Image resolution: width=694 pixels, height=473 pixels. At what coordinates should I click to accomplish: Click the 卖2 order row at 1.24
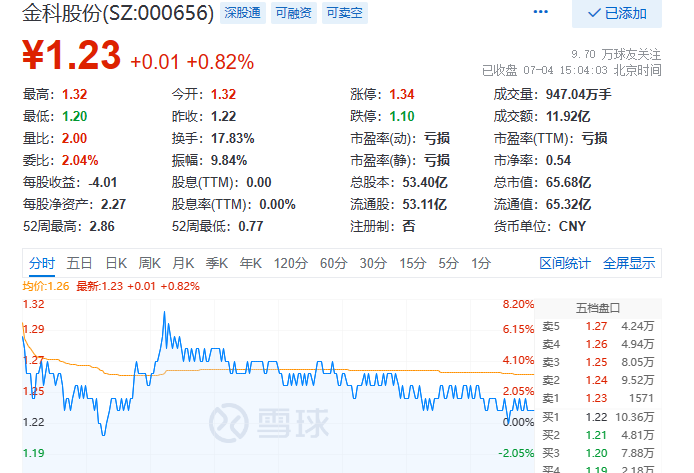pyautogui.click(x=598, y=381)
